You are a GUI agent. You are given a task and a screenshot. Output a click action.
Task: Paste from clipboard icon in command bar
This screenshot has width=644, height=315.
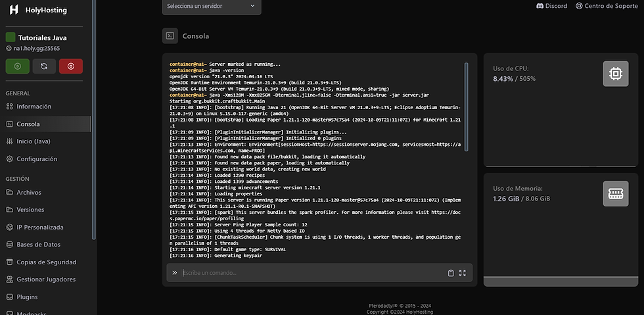[x=451, y=273]
